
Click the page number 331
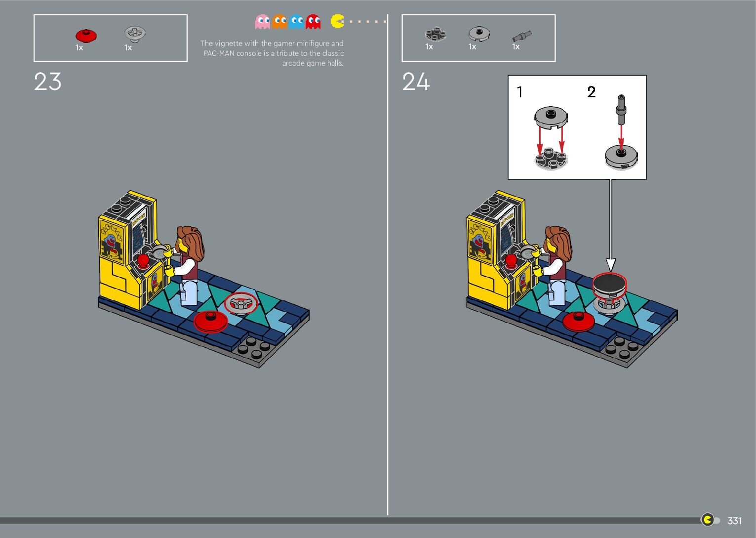click(x=734, y=521)
